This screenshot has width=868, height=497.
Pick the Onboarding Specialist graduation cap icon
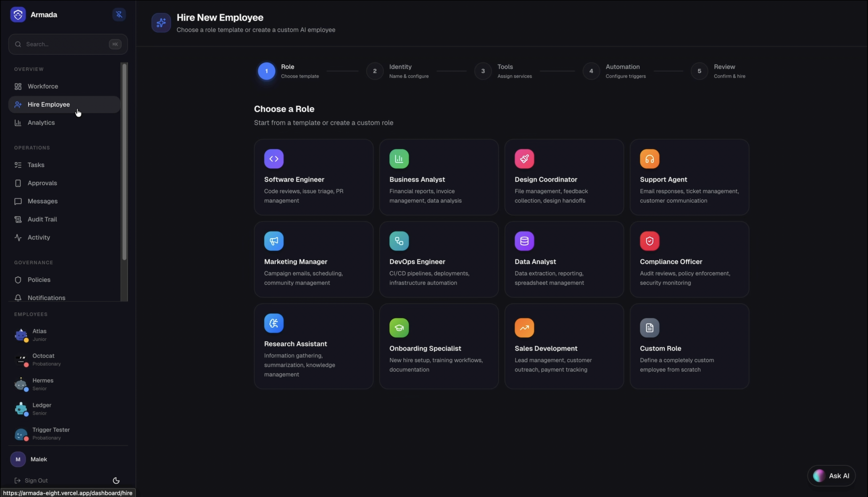399,328
